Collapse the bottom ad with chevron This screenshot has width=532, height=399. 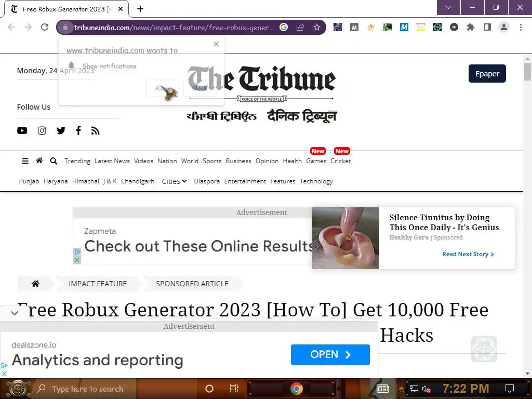pyautogui.click(x=14, y=313)
